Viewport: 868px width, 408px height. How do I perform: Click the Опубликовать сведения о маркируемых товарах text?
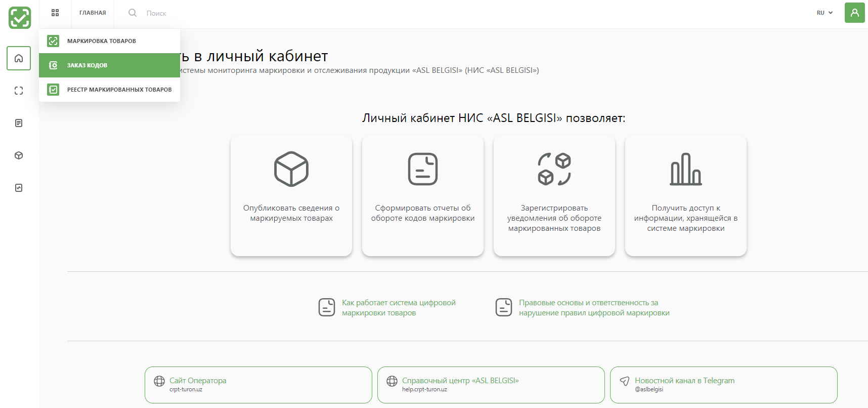pyautogui.click(x=291, y=213)
